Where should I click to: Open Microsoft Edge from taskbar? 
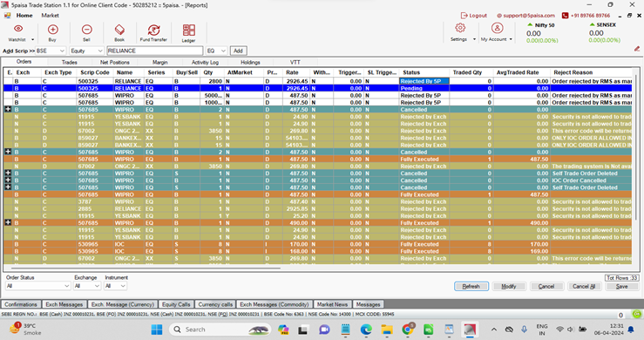click(x=366, y=330)
